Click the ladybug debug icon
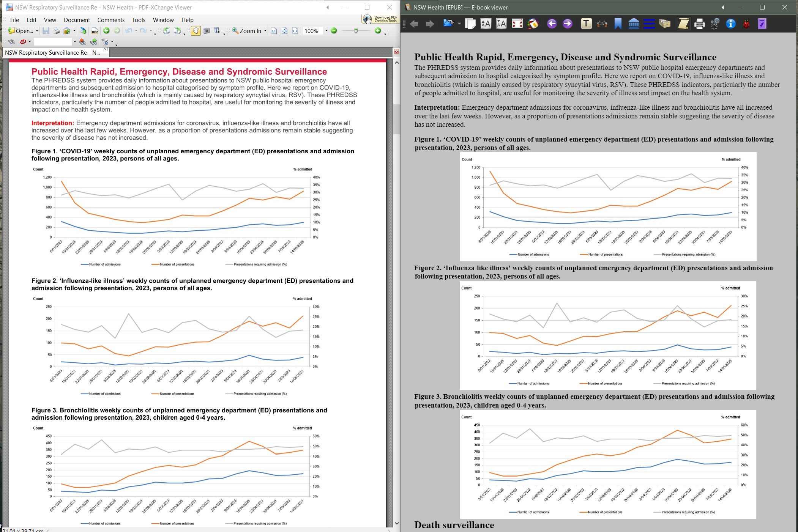The image size is (798, 532). [746, 24]
